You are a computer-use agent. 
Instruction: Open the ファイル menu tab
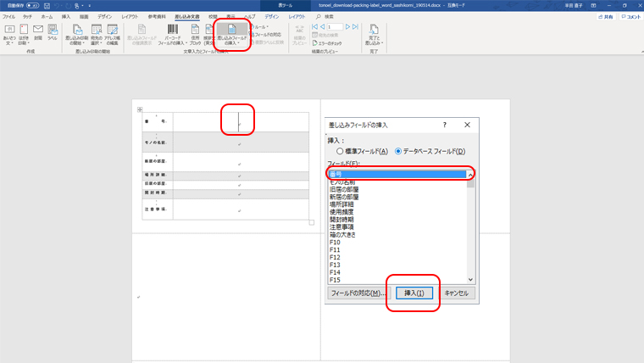tap(8, 16)
